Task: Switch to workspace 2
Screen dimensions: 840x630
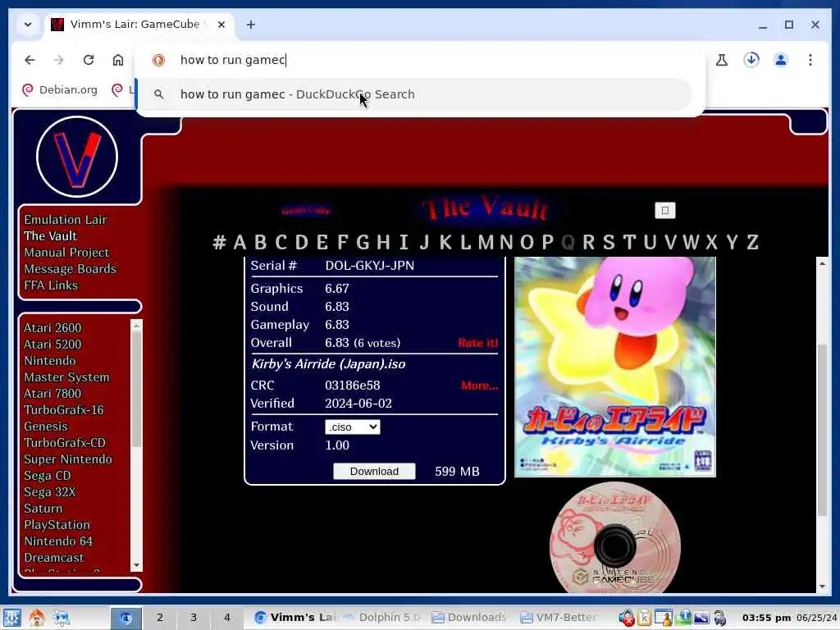Action: coord(160,618)
